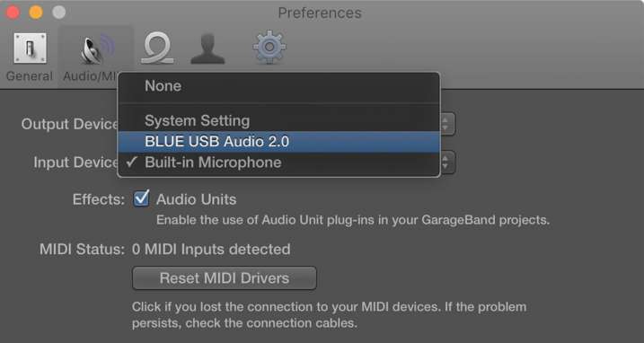The image size is (644, 343).
Task: Close the Preferences window with red button
Action: tap(13, 13)
